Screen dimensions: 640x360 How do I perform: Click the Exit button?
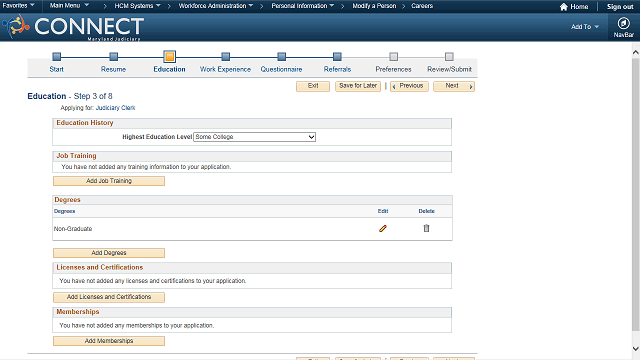313,86
